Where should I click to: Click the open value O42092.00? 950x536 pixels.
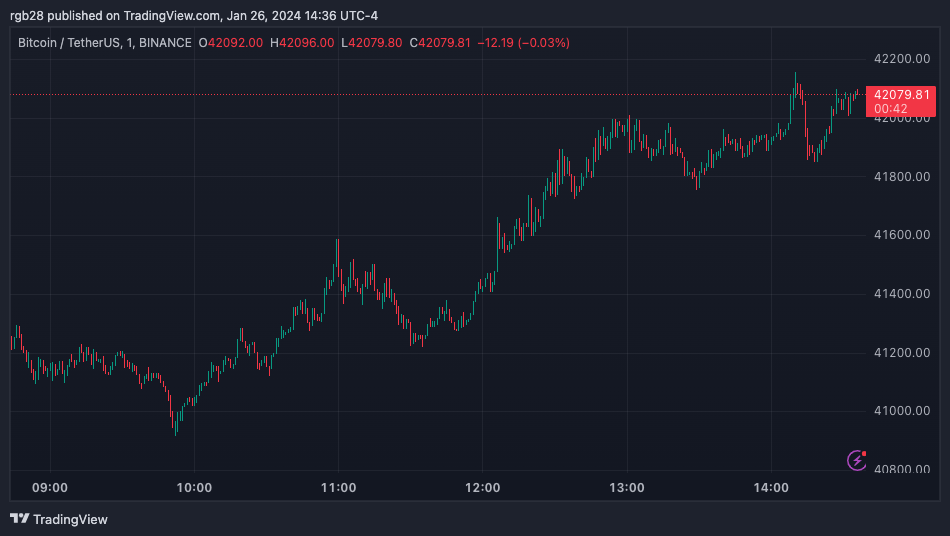click(230, 43)
